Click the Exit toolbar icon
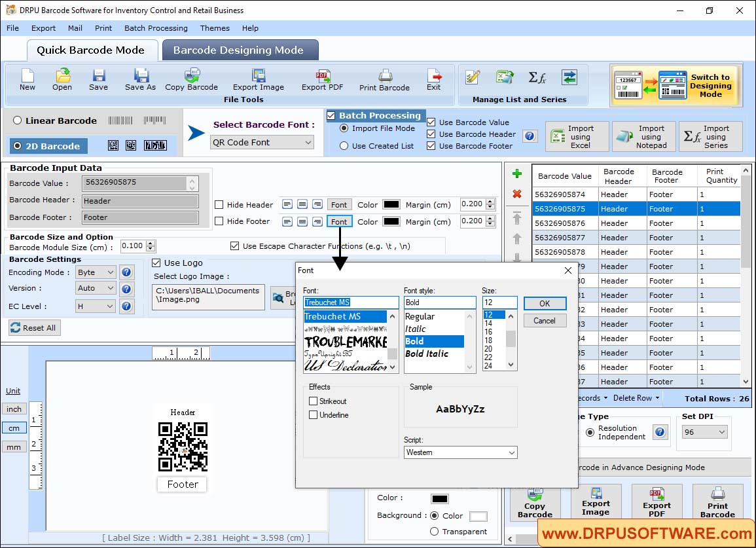756x548 pixels. tap(433, 80)
